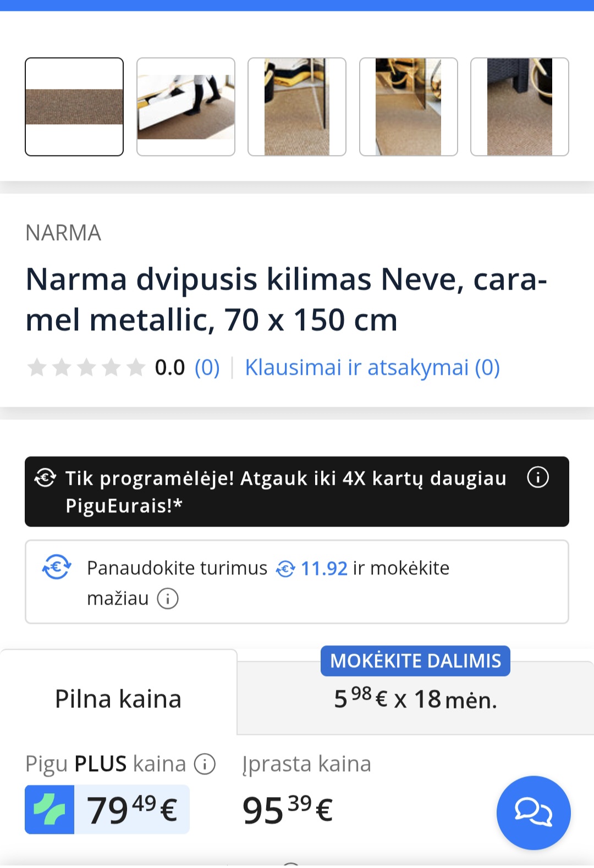Screen dimensions: 594x868
Task: Click the five-star rating row
Action: click(x=86, y=367)
